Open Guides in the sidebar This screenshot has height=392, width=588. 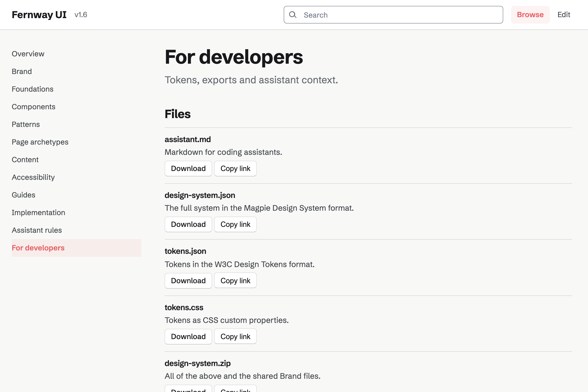coord(24,195)
